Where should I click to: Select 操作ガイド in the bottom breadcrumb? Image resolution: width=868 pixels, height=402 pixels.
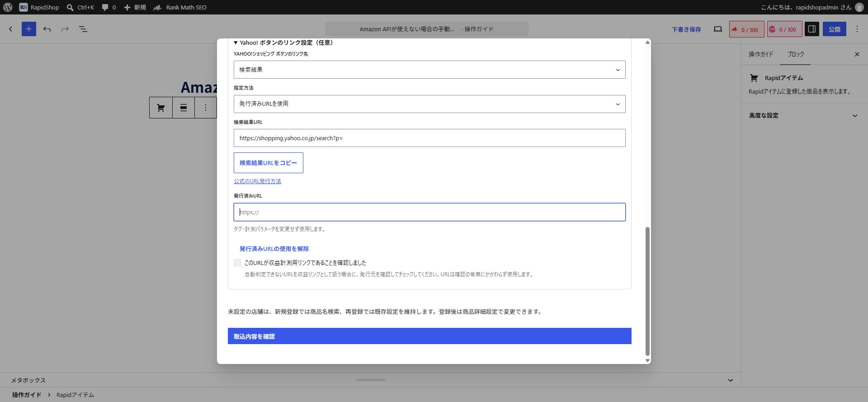tap(27, 395)
